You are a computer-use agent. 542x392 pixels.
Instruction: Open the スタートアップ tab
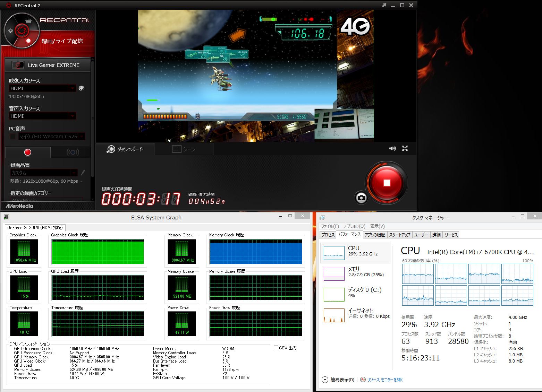click(400, 235)
